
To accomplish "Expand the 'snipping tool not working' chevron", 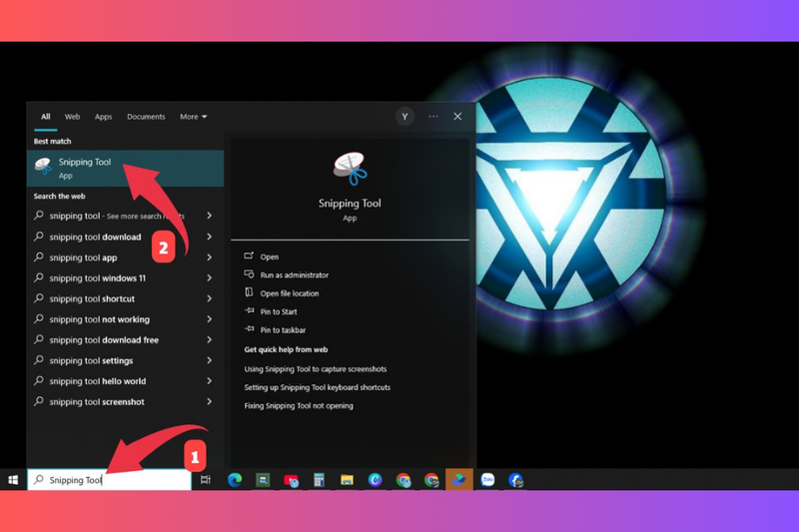I will tap(209, 319).
